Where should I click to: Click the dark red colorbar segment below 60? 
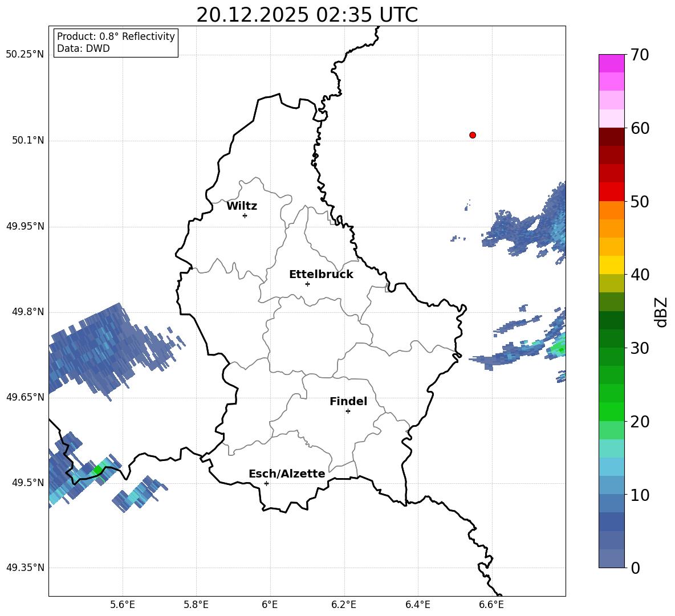coord(611,137)
